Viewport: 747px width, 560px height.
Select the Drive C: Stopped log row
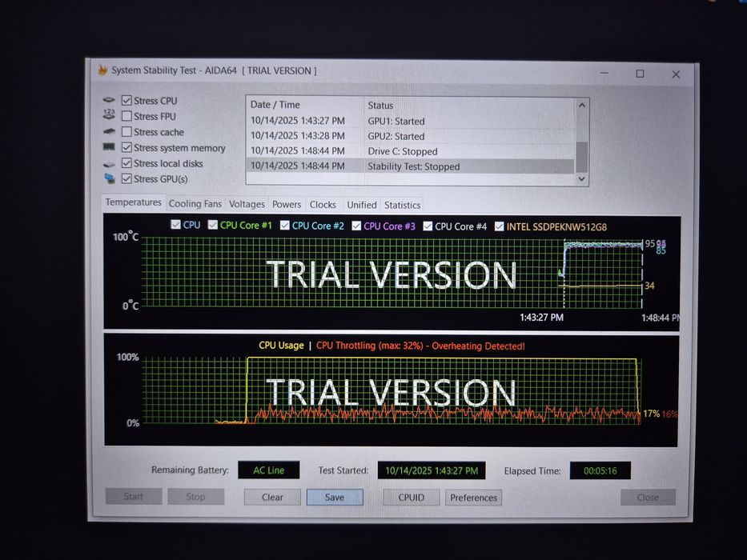pos(411,151)
